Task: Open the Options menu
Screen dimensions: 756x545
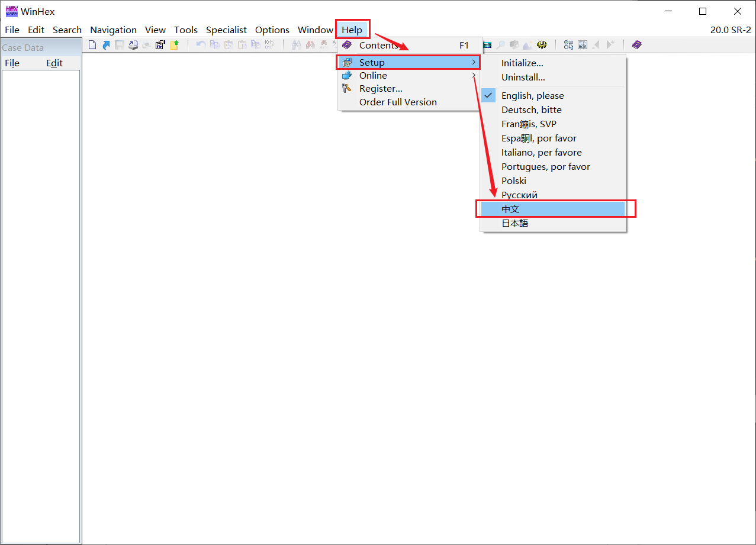Action: (272, 30)
